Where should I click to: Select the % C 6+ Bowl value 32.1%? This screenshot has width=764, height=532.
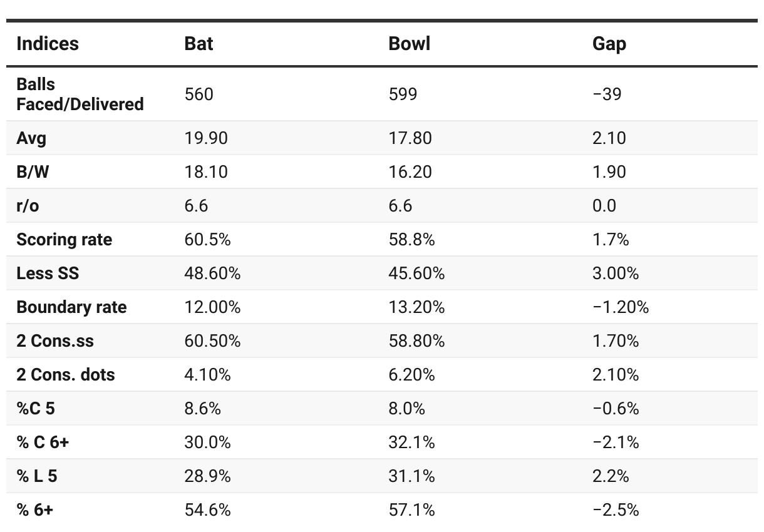(x=411, y=442)
